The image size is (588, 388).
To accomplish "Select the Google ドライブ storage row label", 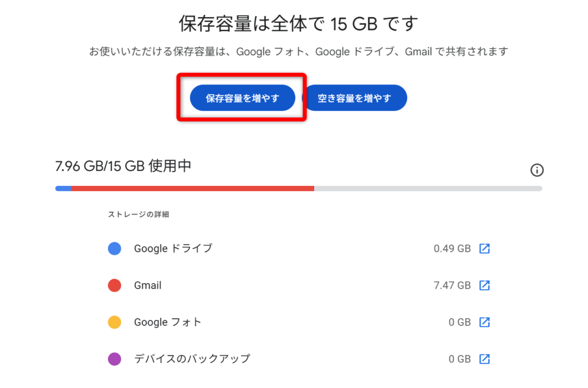I will coord(173,249).
